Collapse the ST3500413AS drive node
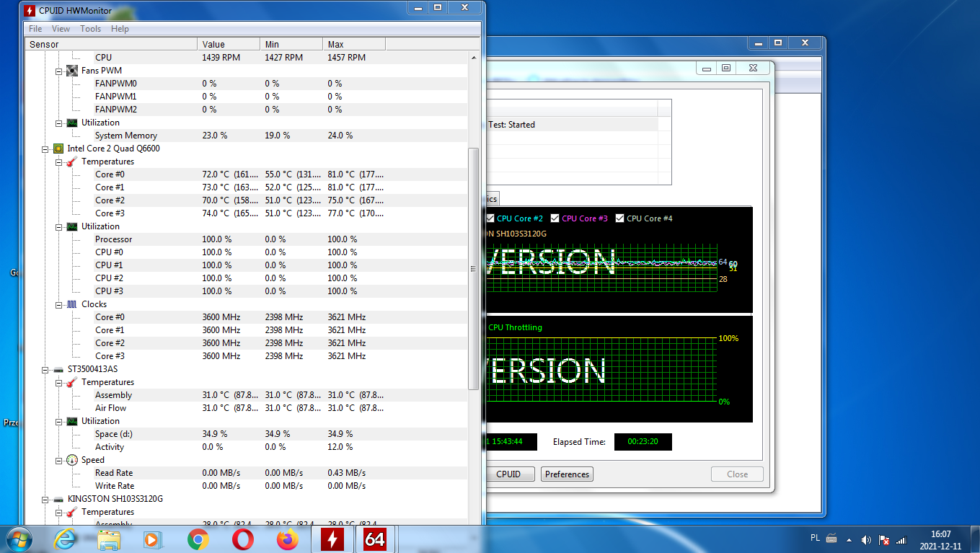This screenshot has height=553, width=980. [x=45, y=369]
